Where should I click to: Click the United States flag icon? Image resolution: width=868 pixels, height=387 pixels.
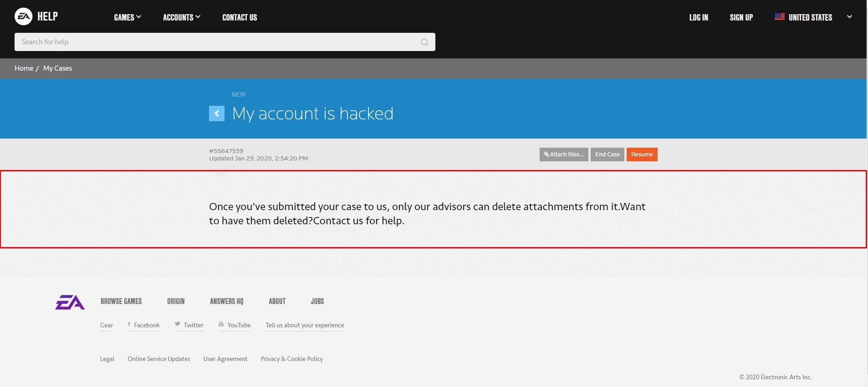click(780, 17)
